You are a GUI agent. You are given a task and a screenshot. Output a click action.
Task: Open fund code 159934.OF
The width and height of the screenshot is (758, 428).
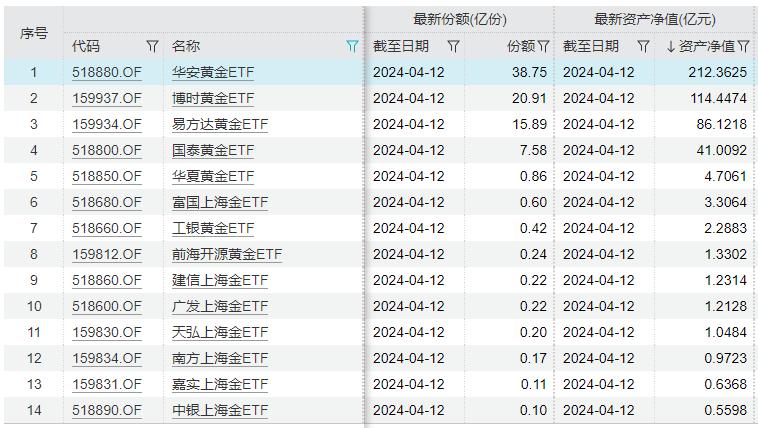[107, 124]
